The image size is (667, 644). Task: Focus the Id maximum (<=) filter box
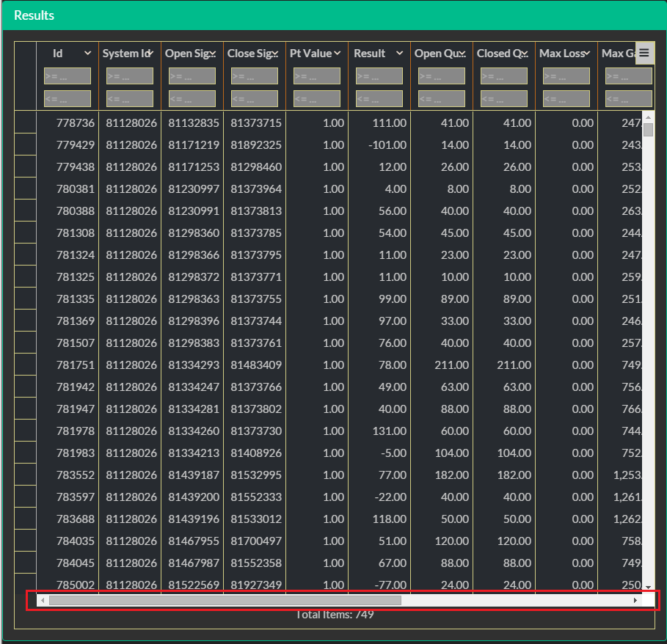coord(68,98)
